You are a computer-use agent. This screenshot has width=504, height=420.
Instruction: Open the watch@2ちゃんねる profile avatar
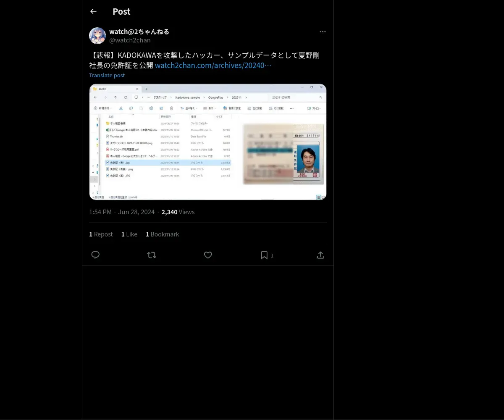97,36
